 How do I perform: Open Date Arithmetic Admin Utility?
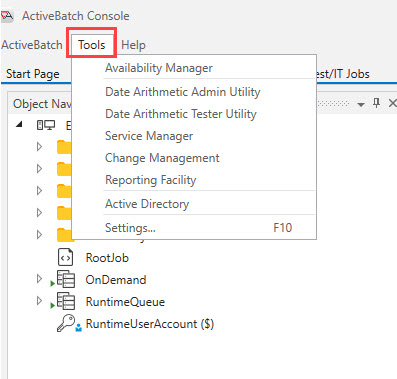[x=183, y=92]
